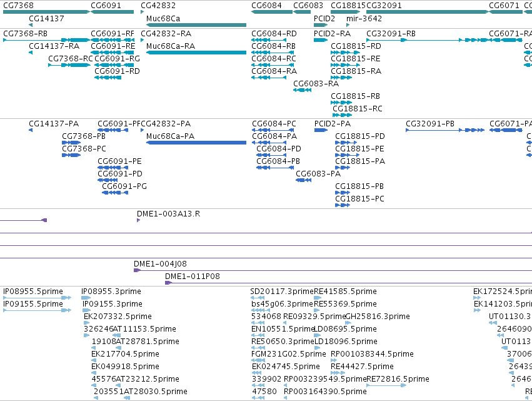Click the CG18815-PC protein label
Viewport: 532px width, 401px height.
(359, 199)
